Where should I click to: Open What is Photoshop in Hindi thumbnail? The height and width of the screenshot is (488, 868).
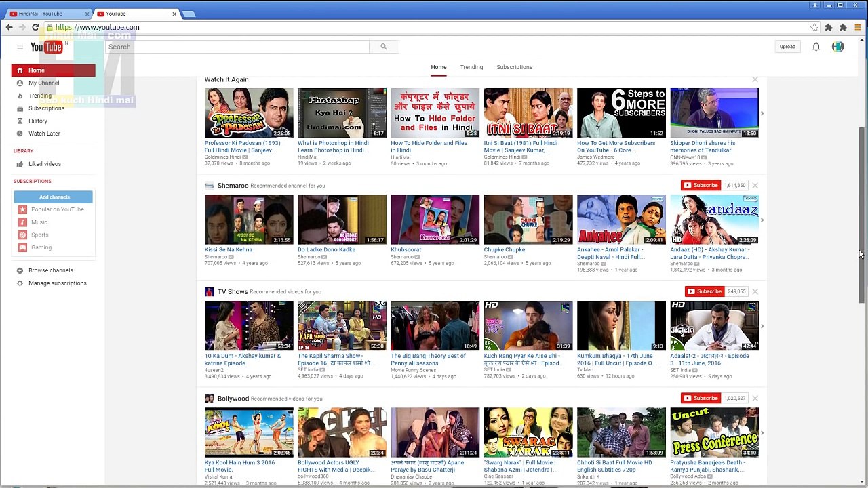[x=342, y=113]
